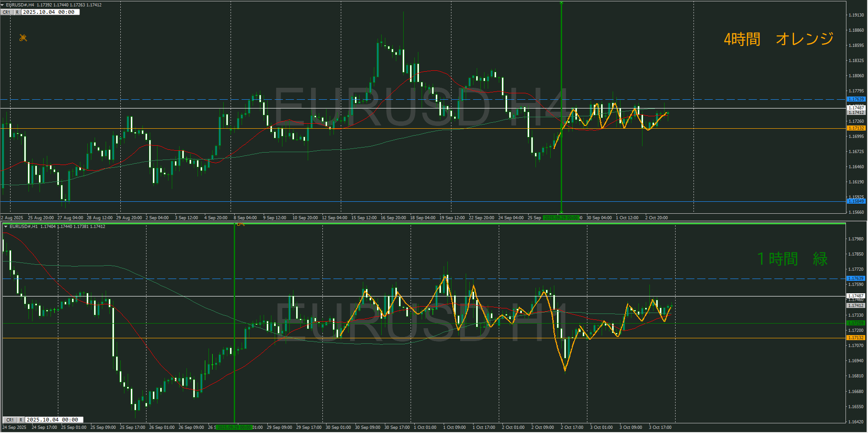Click the CR1 button in the H1 chart
This screenshot has height=433, width=868.
(x=10, y=420)
